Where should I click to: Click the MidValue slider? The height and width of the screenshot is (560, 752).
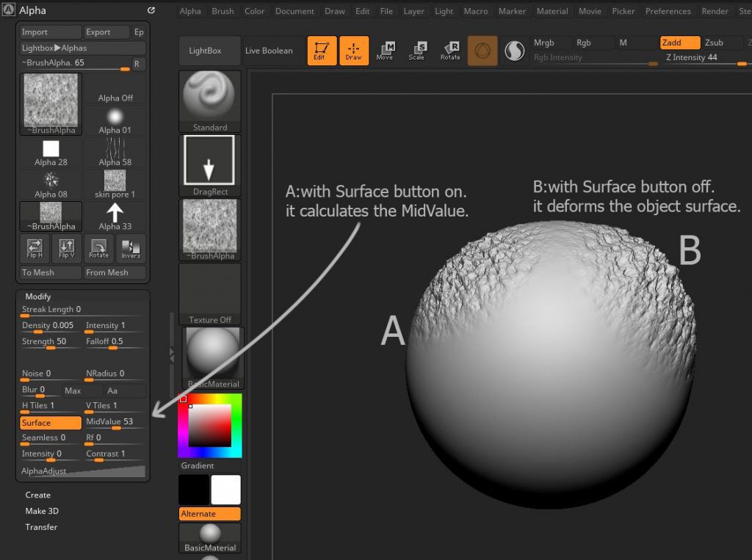(115, 423)
